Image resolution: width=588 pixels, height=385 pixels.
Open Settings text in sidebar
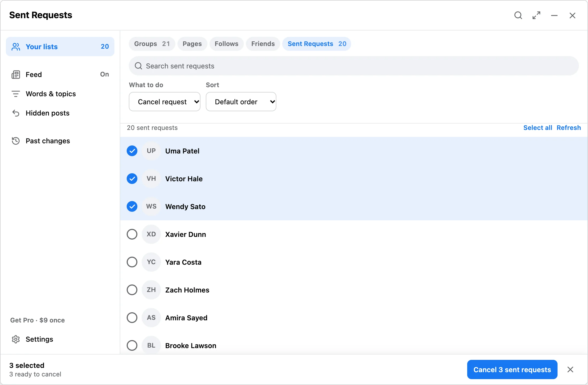(x=39, y=339)
